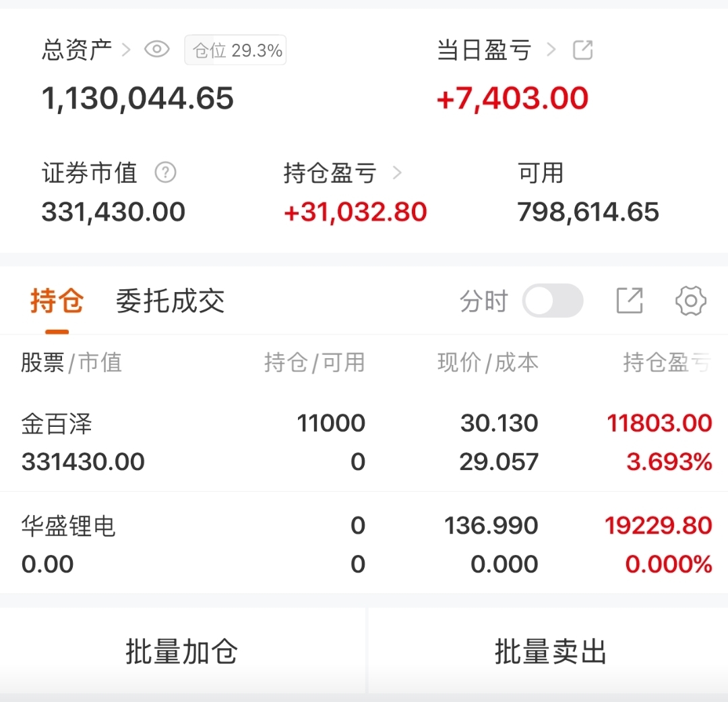Open the 金百泽 holding row
This screenshot has height=702, width=728.
364,442
